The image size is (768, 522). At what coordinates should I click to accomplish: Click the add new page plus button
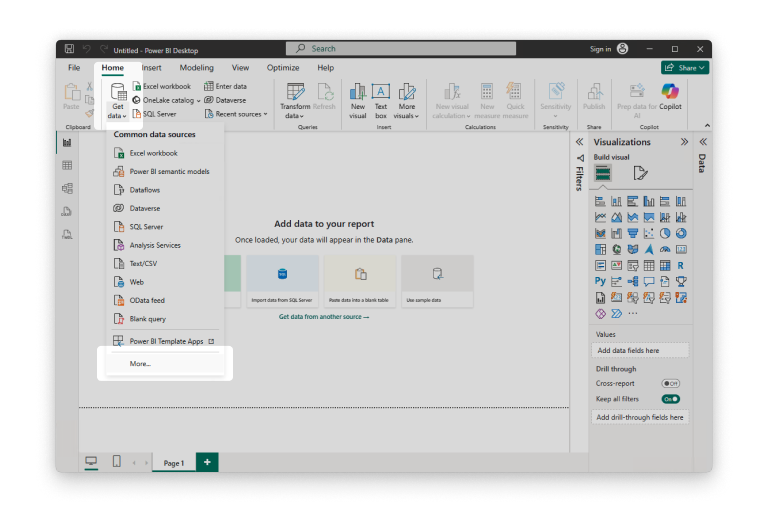click(207, 462)
